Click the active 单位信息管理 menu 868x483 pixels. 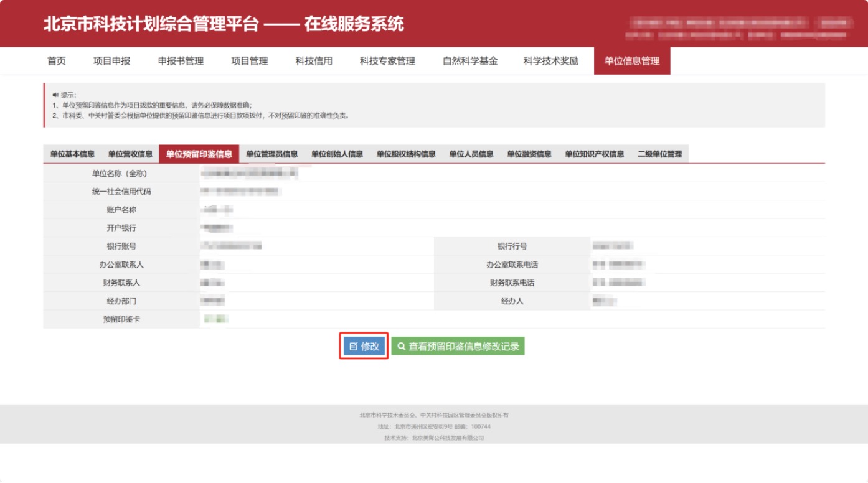pos(632,61)
